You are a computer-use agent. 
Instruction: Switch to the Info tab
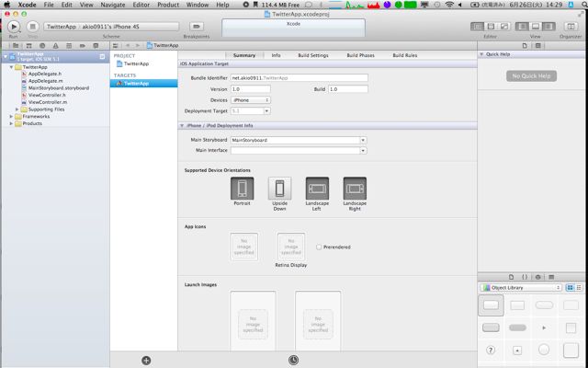point(276,55)
